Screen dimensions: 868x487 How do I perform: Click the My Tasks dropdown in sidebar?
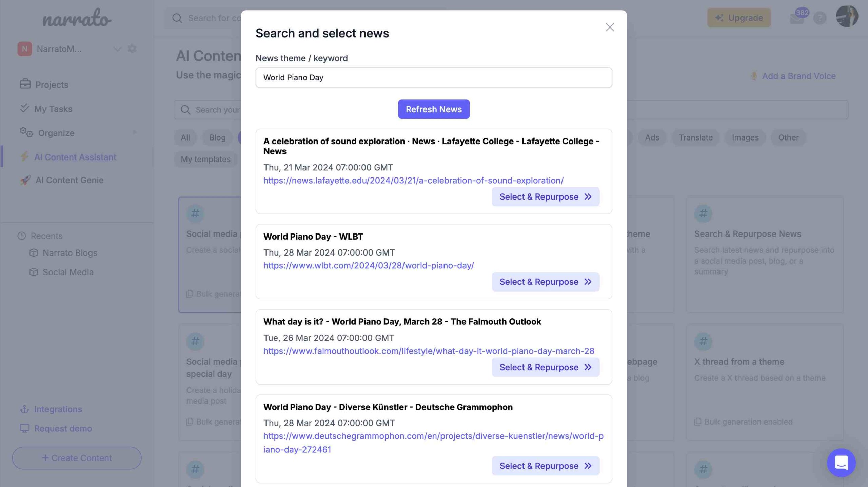coord(53,109)
